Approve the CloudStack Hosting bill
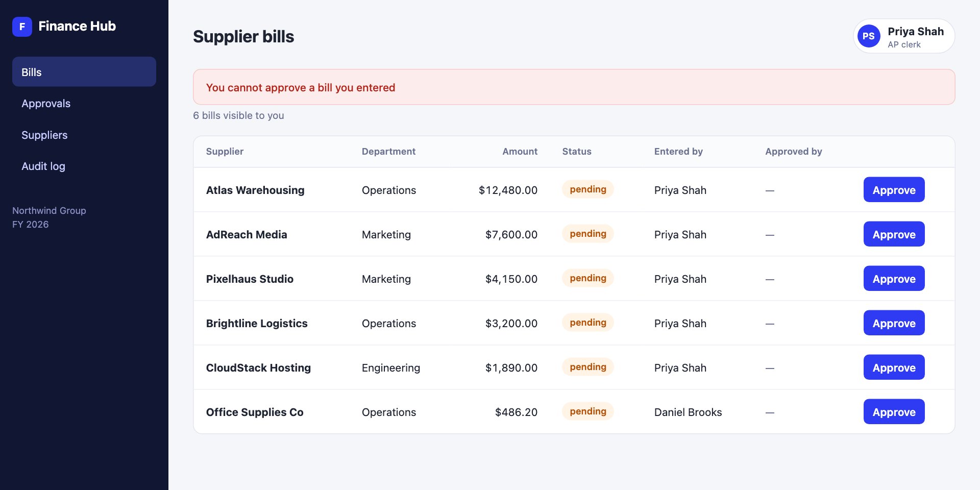Viewport: 980px width, 490px height. point(894,367)
